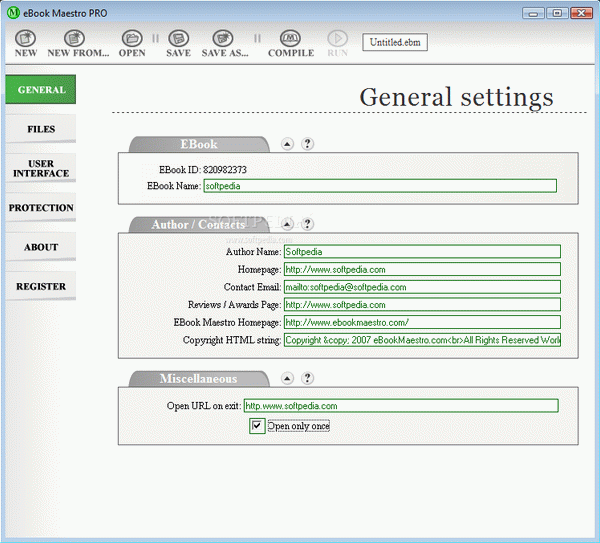The height and width of the screenshot is (543, 600).
Task: Open the REGISTER sidebar tab
Action: [41, 287]
